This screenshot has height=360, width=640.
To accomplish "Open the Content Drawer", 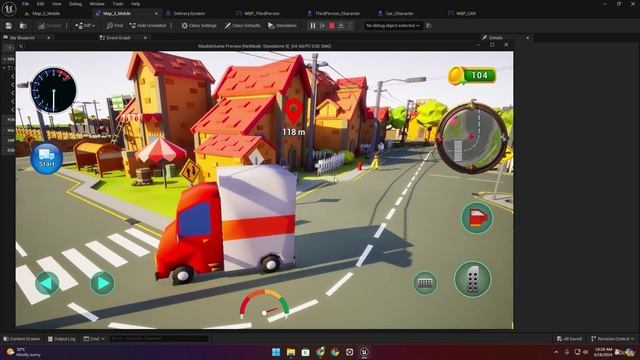I will pos(22,339).
